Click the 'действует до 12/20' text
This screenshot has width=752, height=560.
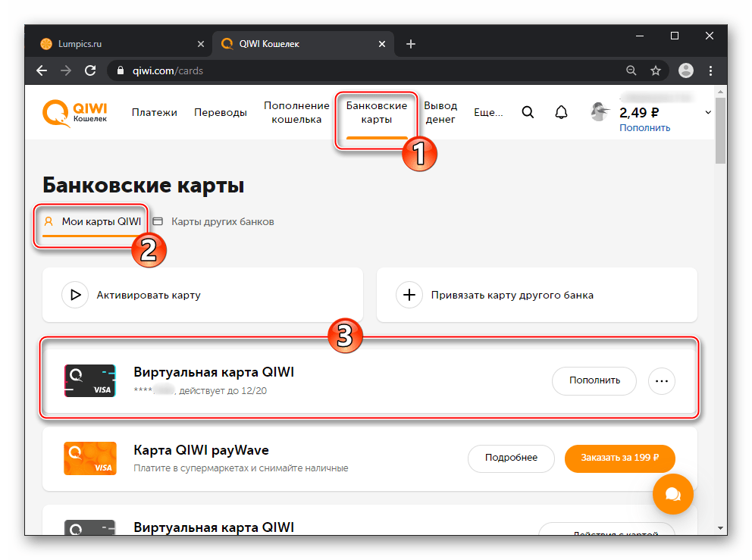(x=223, y=391)
